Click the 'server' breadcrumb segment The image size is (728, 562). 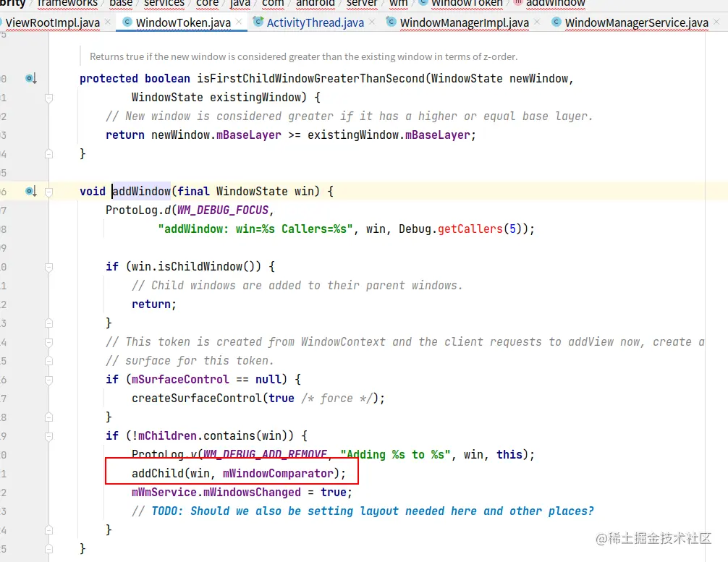(x=362, y=3)
